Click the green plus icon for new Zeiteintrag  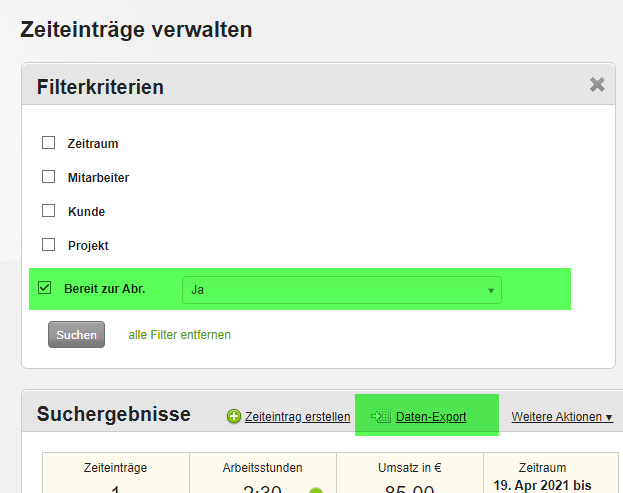coord(234,417)
